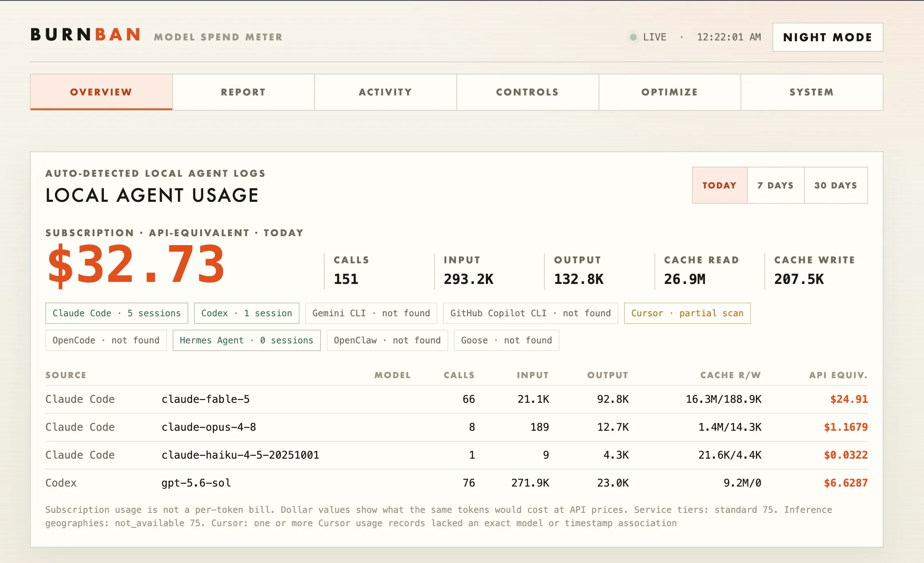Click the BURNBAN logo
Viewport: 924px width, 563px height.
coord(86,35)
